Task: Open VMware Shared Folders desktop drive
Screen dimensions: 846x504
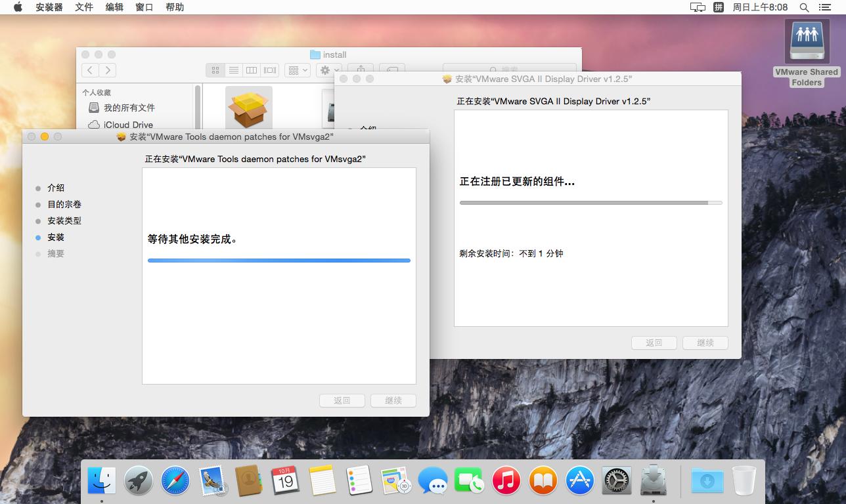Action: pos(807,52)
